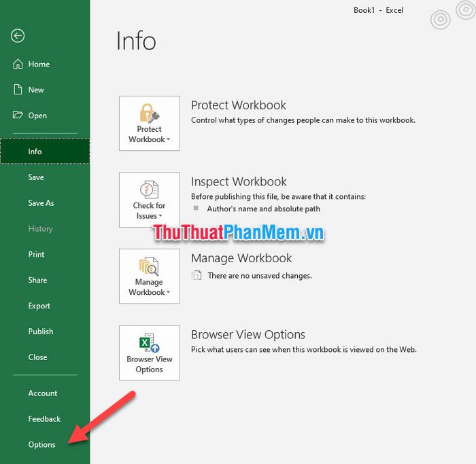Open the Share page
This screenshot has width=476, height=464.
click(45, 280)
